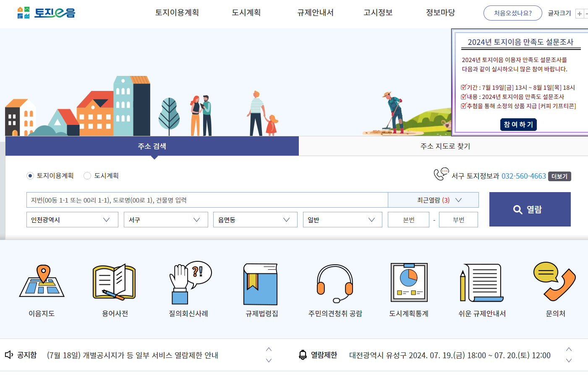Click the 부번 input field
This screenshot has width=588, height=375.
[x=458, y=219]
